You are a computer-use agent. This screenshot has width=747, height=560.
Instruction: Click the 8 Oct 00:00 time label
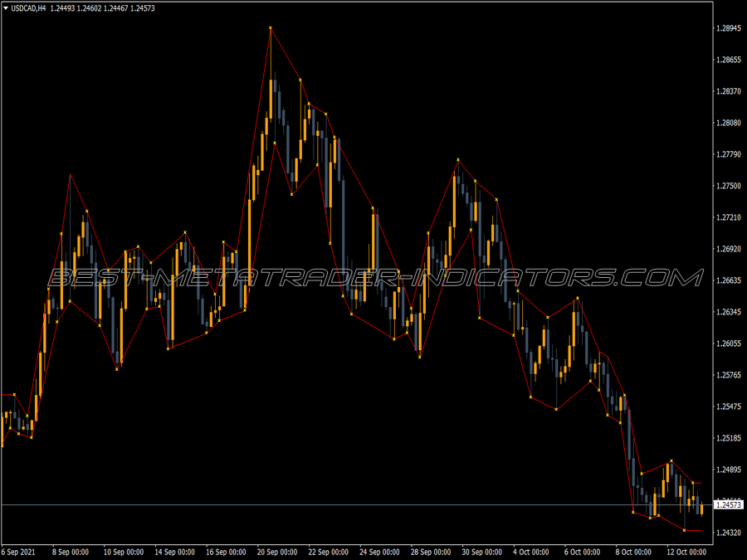coord(633,552)
